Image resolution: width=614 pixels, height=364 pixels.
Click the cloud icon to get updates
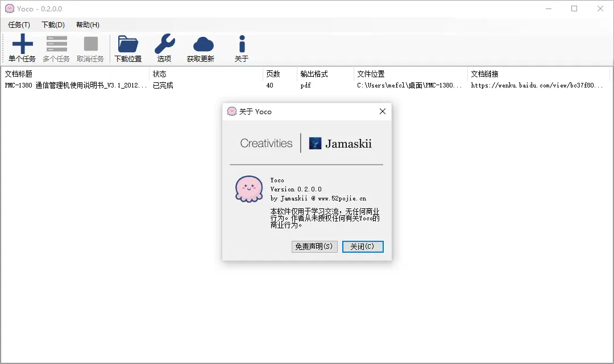203,44
